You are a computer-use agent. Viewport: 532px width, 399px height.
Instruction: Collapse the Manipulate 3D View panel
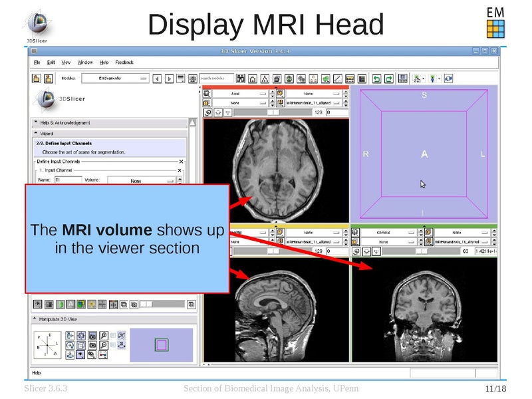(x=35, y=319)
